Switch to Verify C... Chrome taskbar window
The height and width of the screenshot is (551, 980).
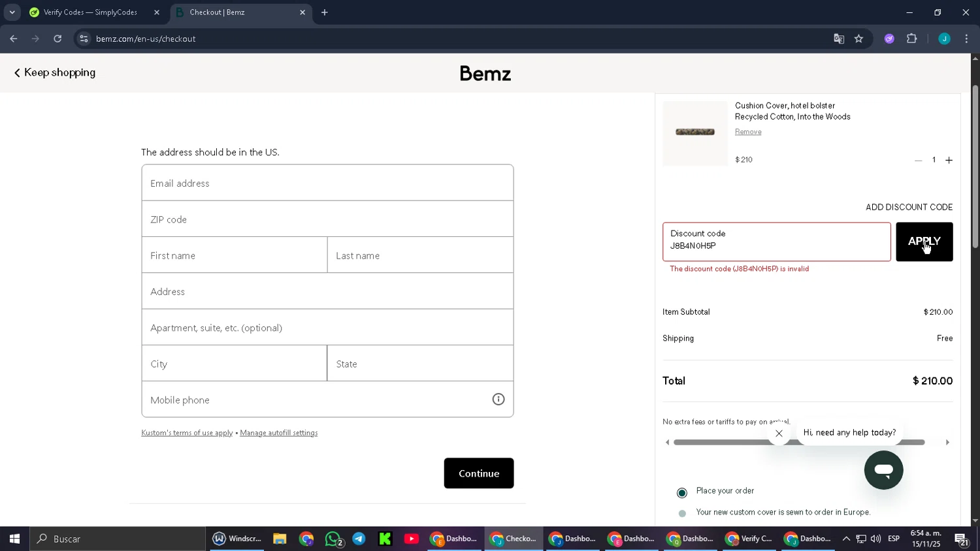point(749,539)
